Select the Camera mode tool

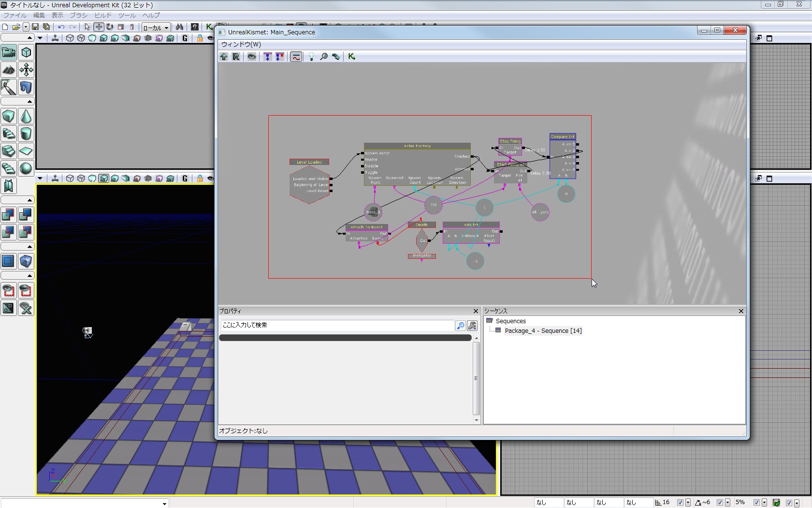tap(9, 52)
